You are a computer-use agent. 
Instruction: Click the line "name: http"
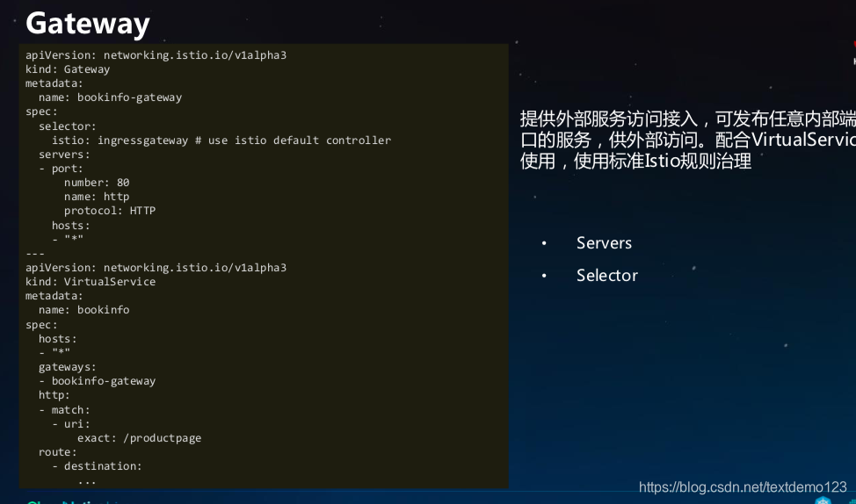pyautogui.click(x=97, y=197)
